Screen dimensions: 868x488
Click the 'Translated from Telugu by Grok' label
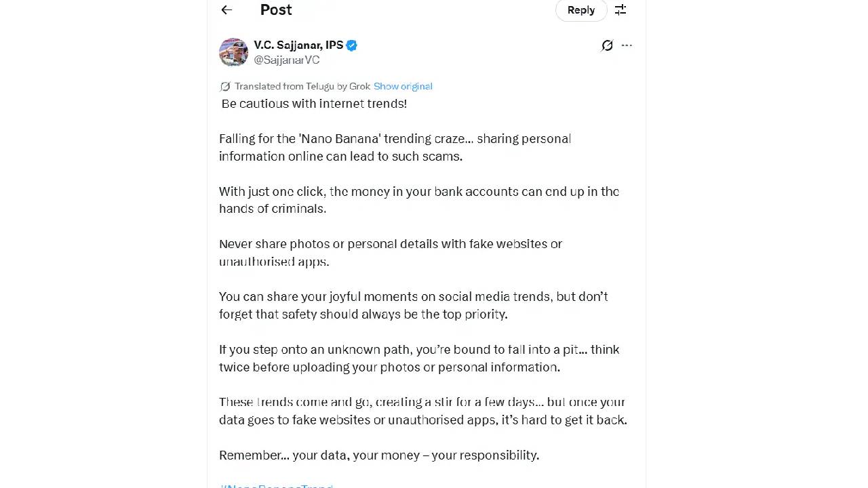[302, 86]
